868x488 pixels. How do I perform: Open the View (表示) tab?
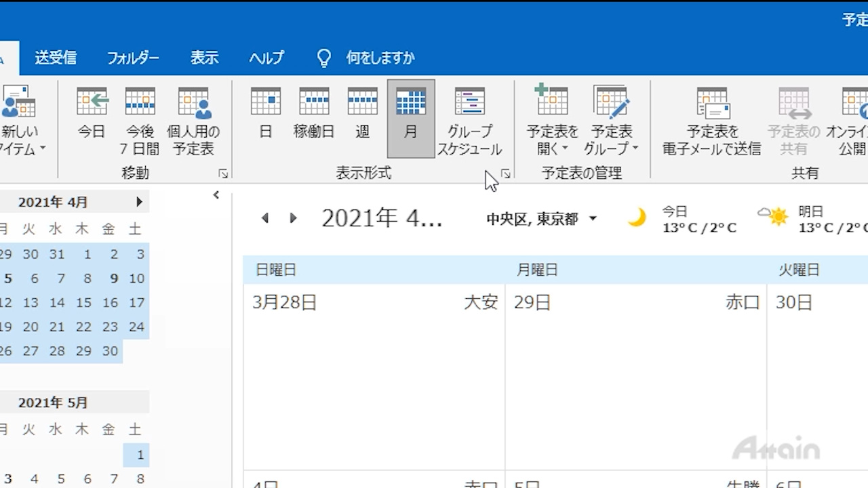click(x=204, y=58)
